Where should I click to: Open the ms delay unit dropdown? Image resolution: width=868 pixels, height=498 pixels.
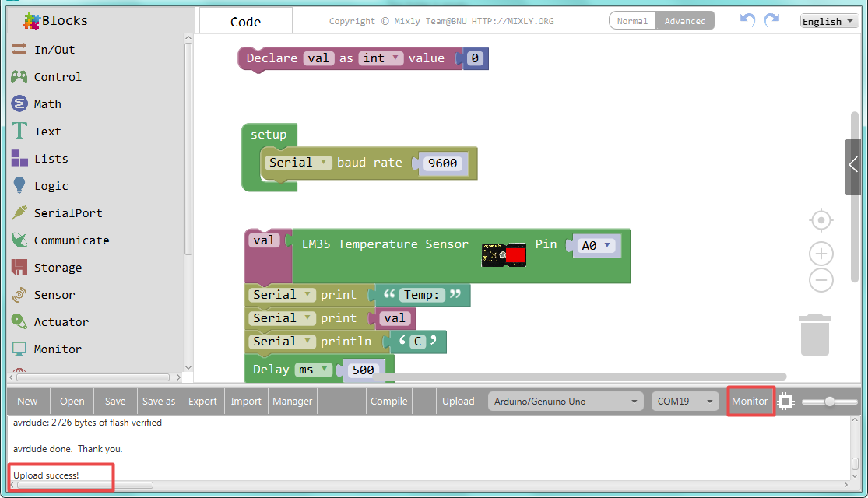tap(314, 370)
